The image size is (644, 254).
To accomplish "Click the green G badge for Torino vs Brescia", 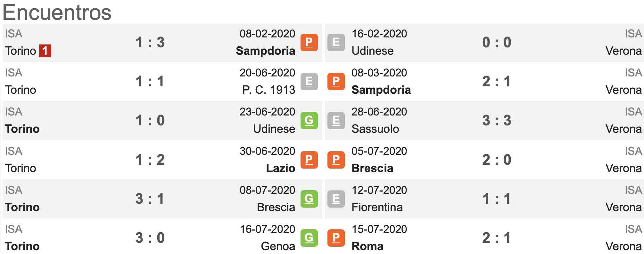I will (309, 199).
